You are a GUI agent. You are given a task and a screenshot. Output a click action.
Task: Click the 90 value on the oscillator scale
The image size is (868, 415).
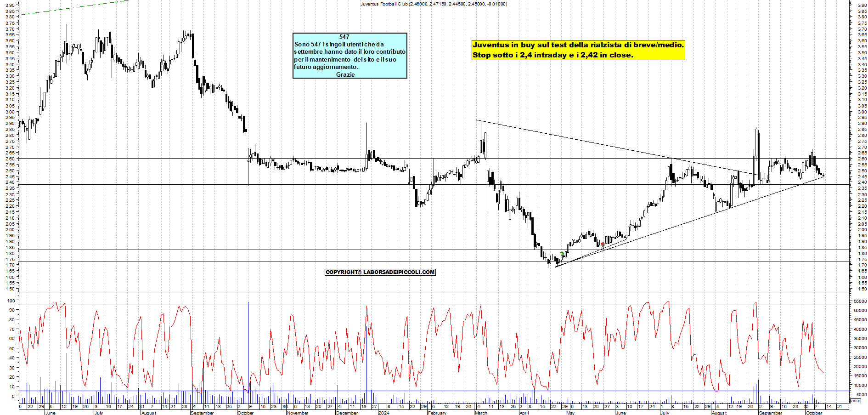point(12,310)
